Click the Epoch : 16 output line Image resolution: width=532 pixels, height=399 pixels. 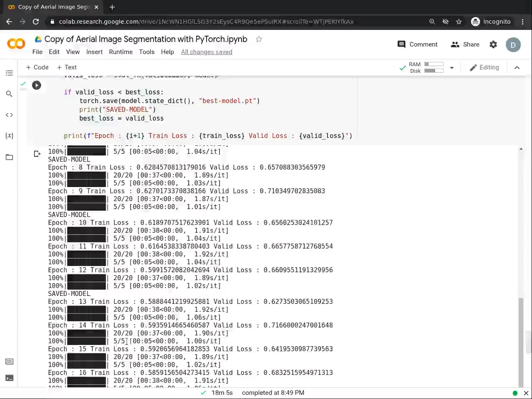(x=190, y=373)
